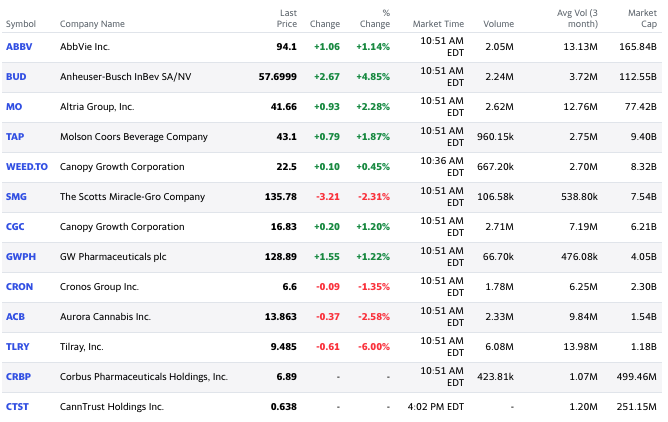Click the 94.1 last price
668x422 pixels.
tap(287, 47)
